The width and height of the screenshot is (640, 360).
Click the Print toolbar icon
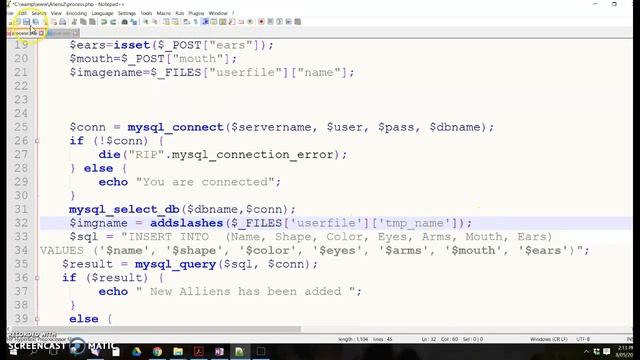coord(63,22)
